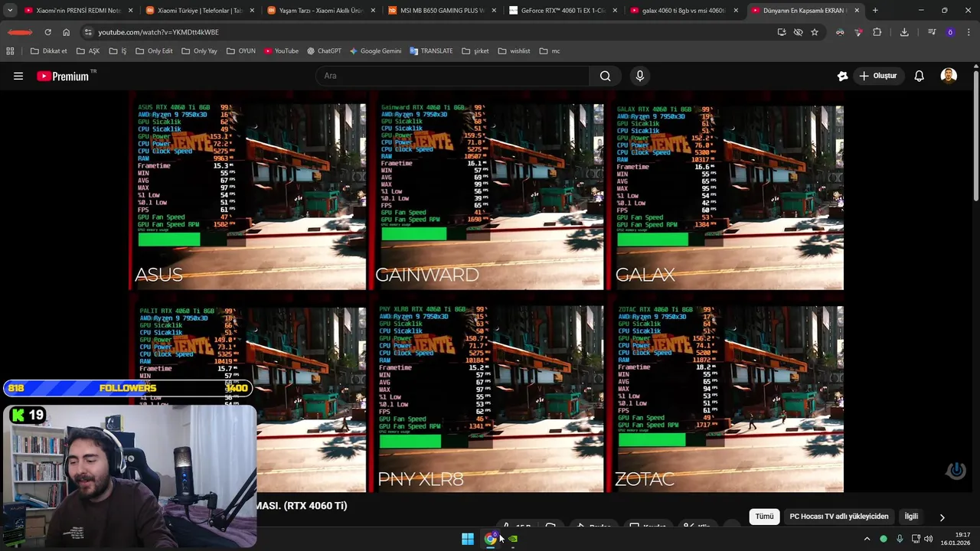Switch to the MSI MB B650 GAMING PLUS tab
The height and width of the screenshot is (551, 980).
point(442,11)
